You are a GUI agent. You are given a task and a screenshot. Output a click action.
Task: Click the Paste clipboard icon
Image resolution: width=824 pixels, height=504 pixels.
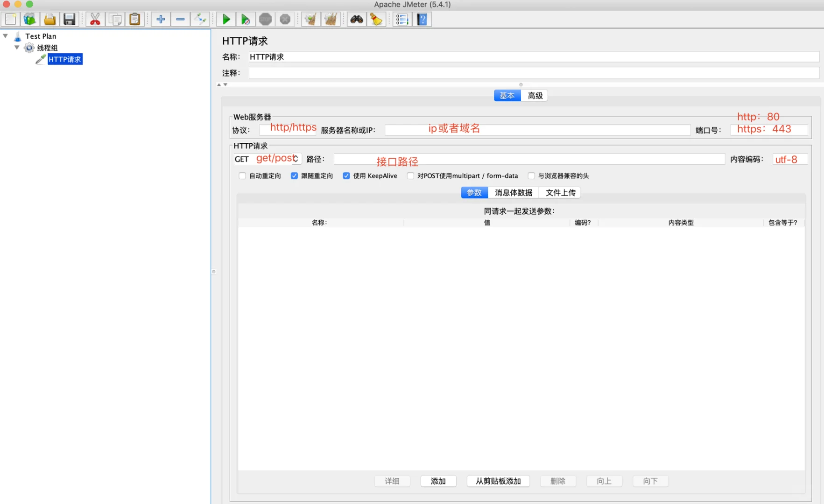point(134,19)
